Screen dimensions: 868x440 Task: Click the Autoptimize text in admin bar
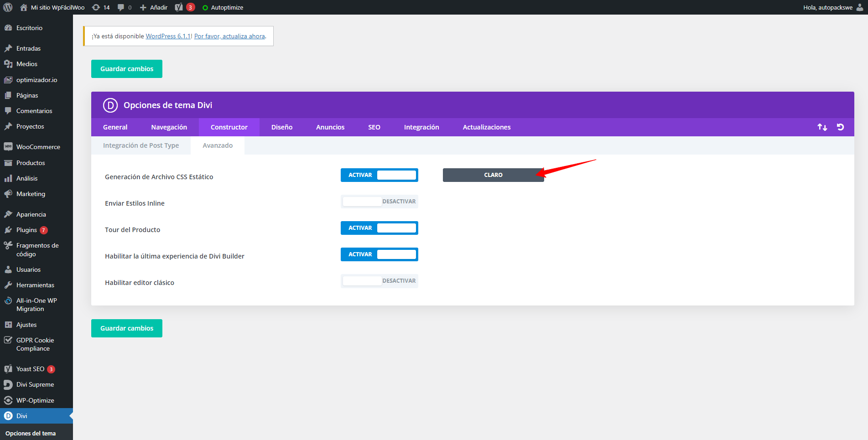coord(227,8)
